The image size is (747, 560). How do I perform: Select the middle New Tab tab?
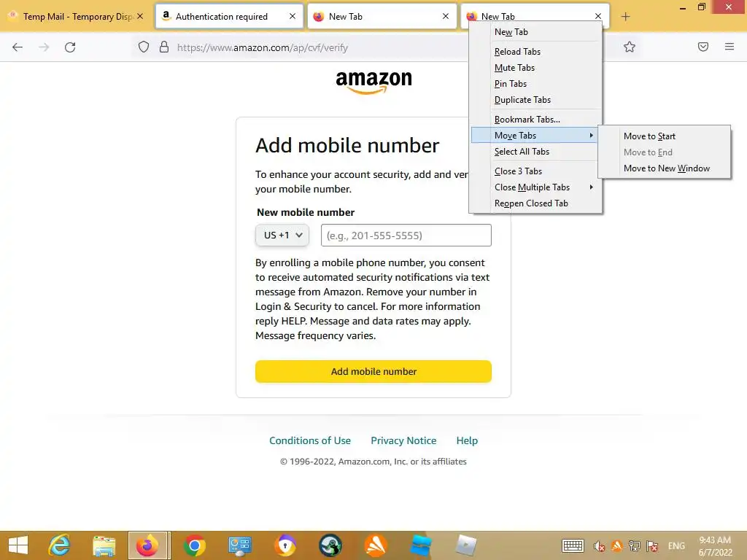[382, 16]
